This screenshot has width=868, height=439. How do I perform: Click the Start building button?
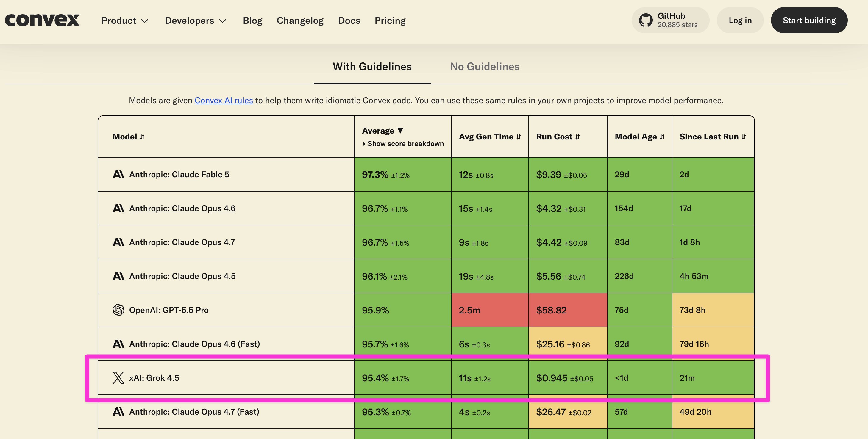tap(809, 20)
